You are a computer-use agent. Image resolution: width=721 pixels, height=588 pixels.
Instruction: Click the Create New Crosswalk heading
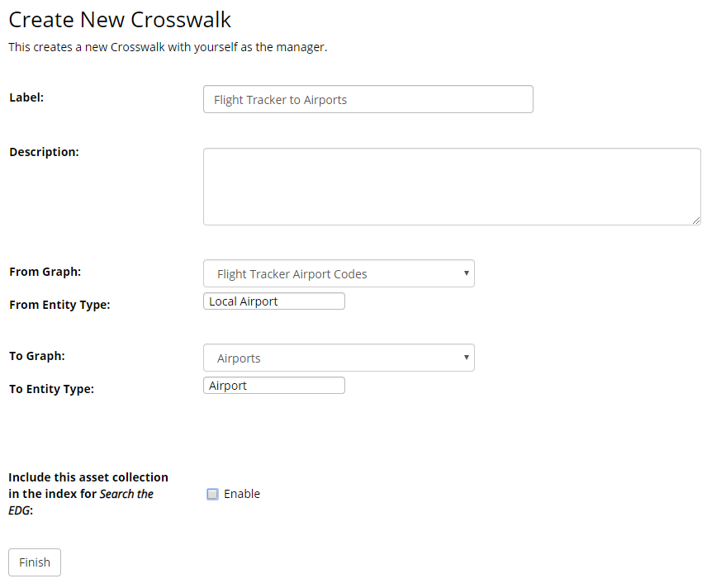click(120, 19)
